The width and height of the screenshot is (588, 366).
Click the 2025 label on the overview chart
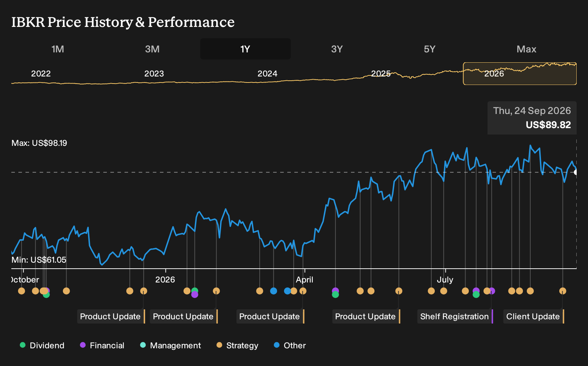coord(381,74)
